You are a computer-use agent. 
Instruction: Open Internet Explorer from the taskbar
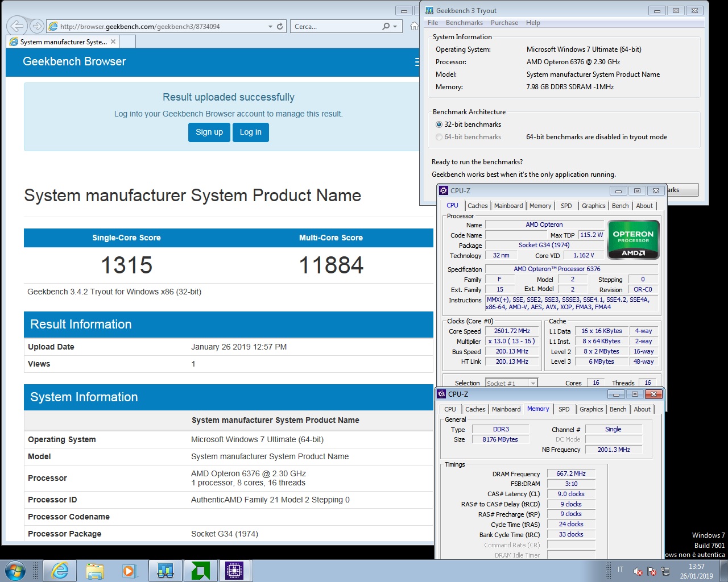[59, 571]
